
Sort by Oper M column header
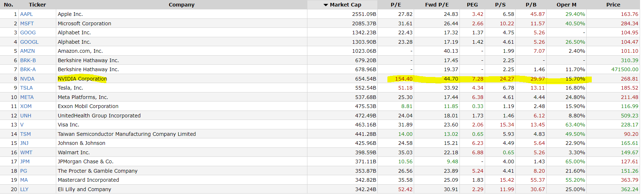click(x=566, y=5)
